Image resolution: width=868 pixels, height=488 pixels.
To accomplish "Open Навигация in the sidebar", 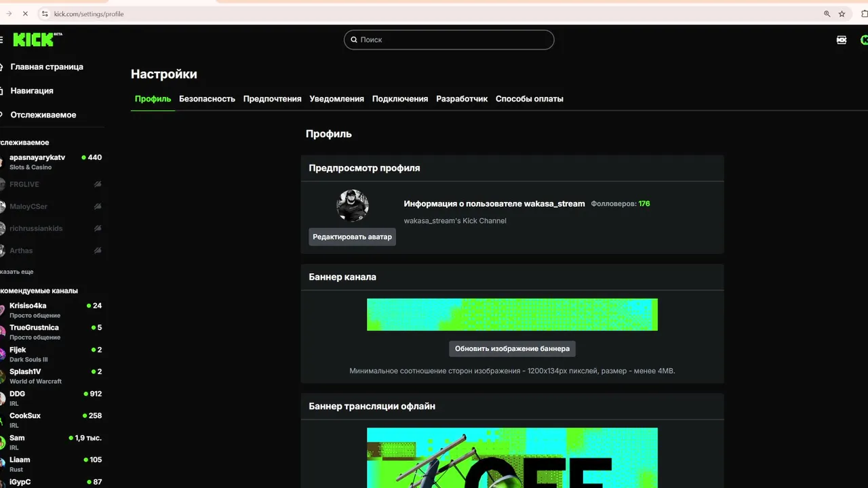I will click(x=32, y=91).
